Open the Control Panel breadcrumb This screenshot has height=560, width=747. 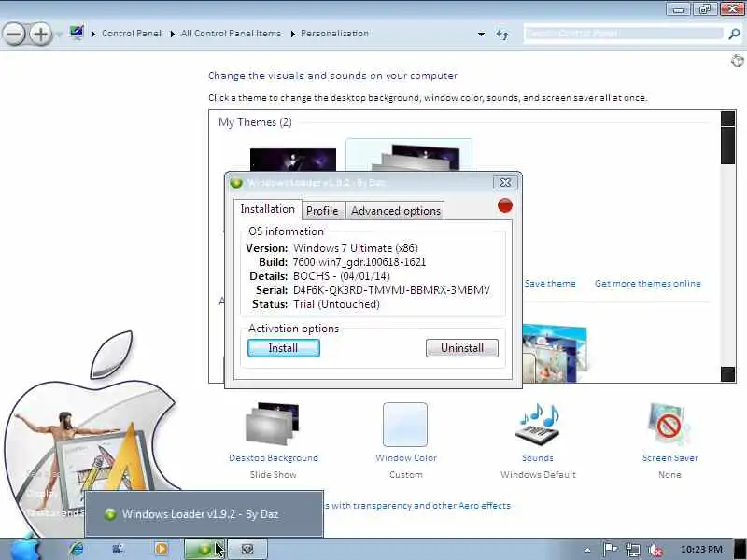coord(132,34)
